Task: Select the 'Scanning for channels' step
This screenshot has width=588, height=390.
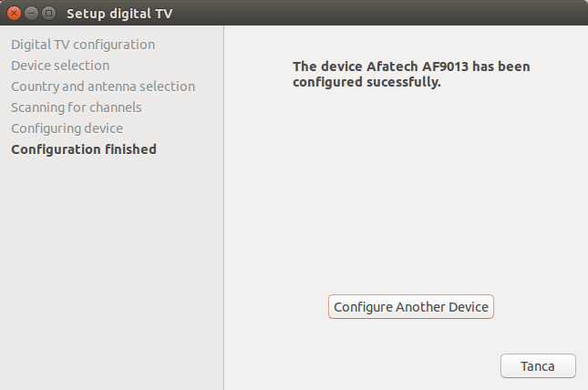Action: tap(77, 108)
